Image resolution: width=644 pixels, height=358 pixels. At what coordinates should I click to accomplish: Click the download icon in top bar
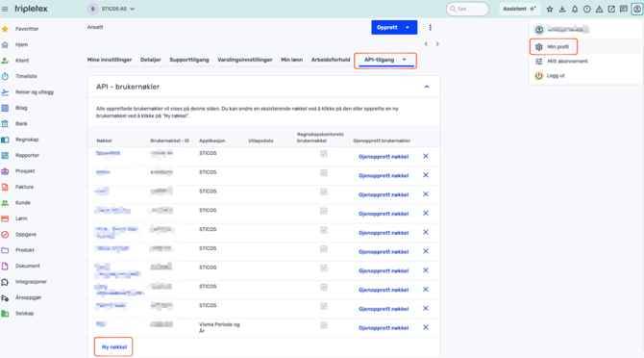tap(562, 9)
